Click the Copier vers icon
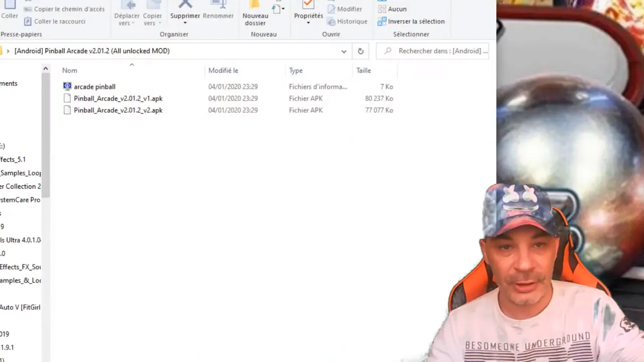644x362 pixels. point(153,5)
